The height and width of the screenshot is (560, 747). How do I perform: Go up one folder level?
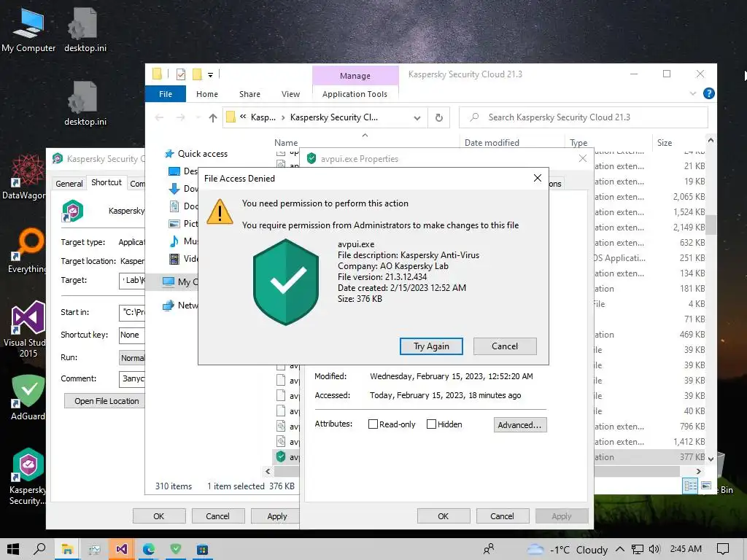coord(212,117)
